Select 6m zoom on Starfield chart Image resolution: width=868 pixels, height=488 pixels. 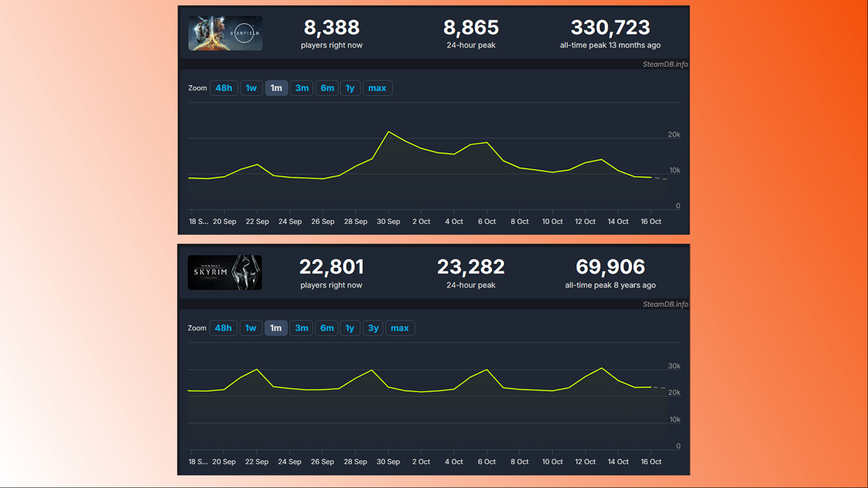click(x=327, y=88)
